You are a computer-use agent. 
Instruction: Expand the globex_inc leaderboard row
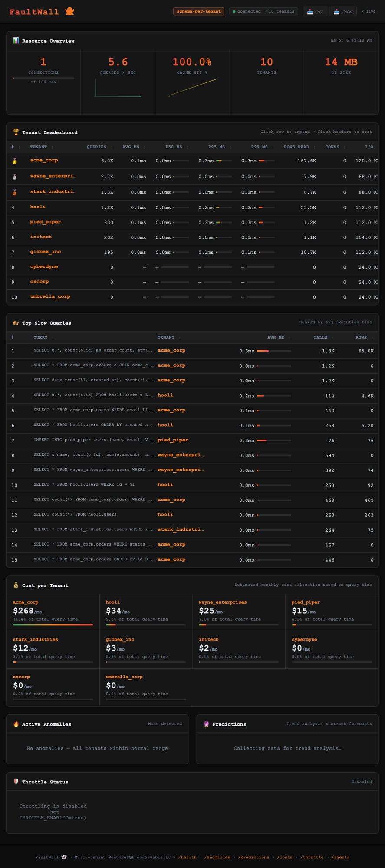[x=192, y=252]
